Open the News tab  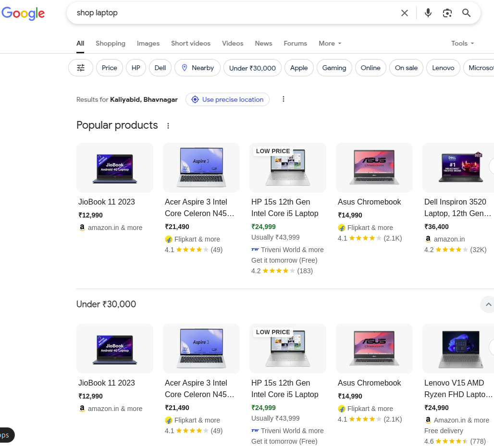263,43
